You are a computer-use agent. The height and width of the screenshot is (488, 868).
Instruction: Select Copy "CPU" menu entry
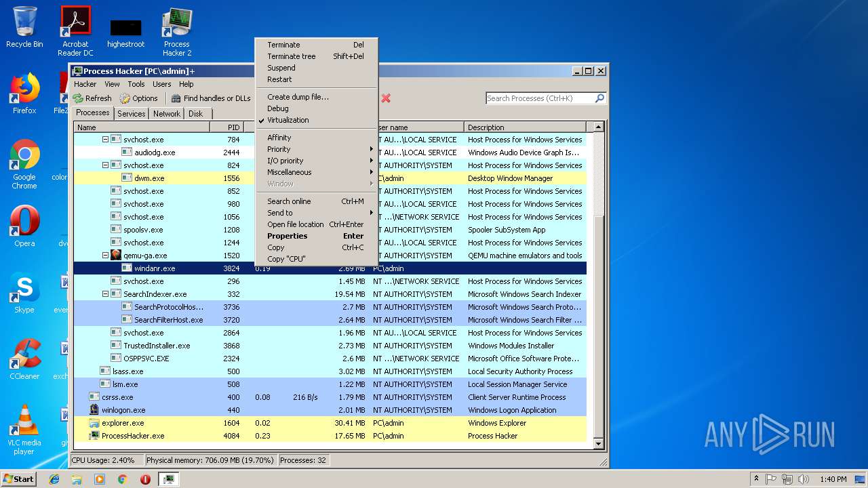click(x=316, y=259)
